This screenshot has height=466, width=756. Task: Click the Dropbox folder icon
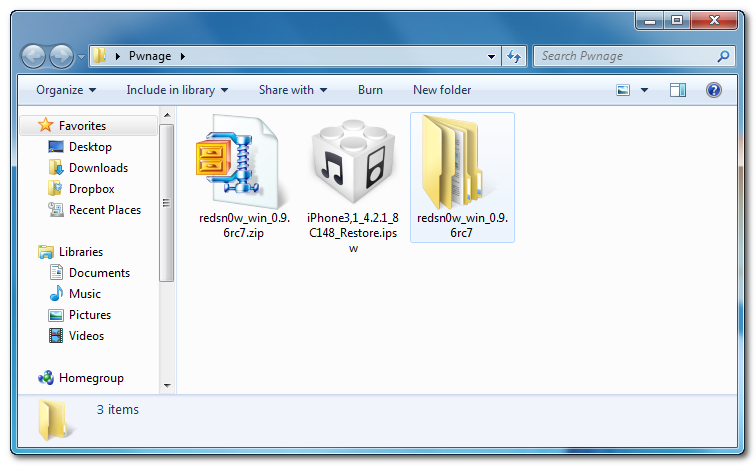(55, 188)
